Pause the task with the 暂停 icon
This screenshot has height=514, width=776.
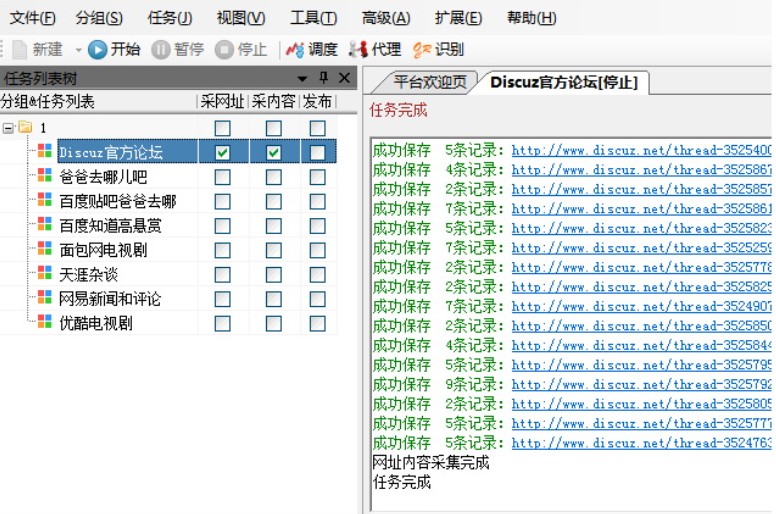coord(160,49)
